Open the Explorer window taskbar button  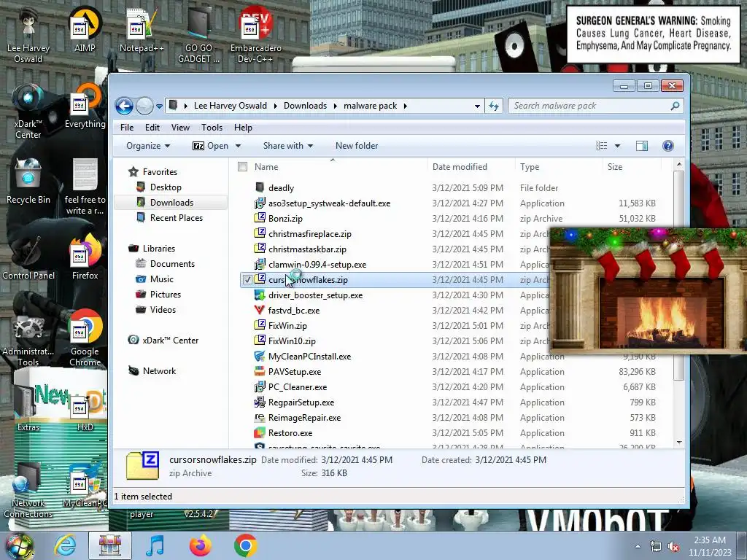110,545
